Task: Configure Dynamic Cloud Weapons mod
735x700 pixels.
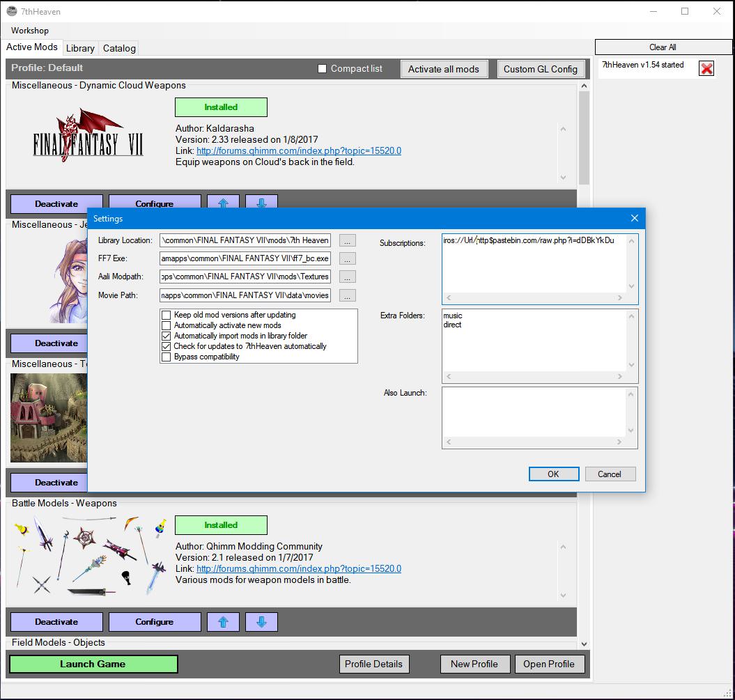Action: [155, 203]
